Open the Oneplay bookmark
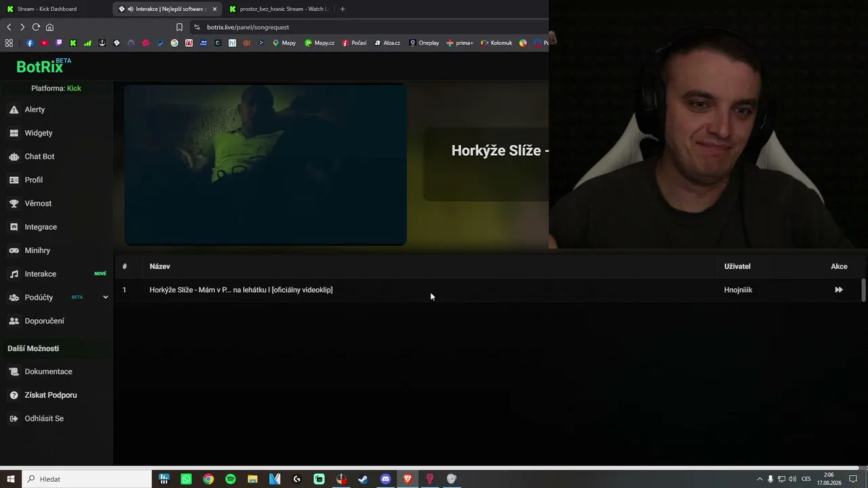This screenshot has height=488, width=868. 424,43
